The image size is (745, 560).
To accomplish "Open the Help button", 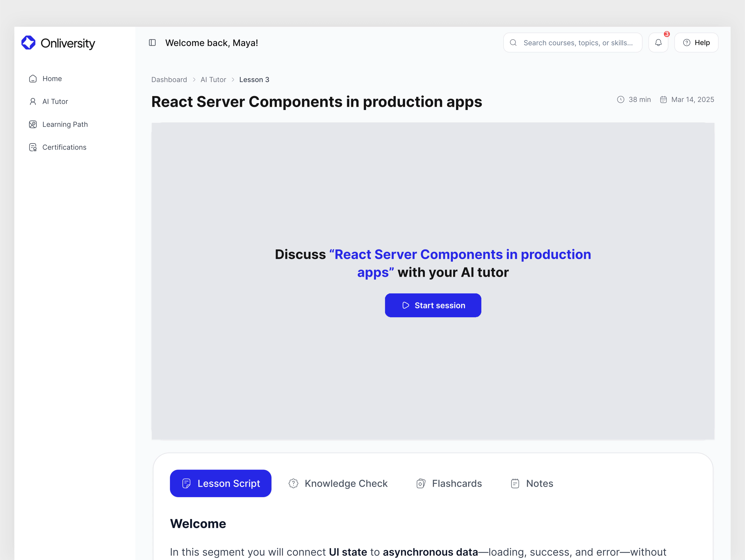I will click(x=696, y=42).
